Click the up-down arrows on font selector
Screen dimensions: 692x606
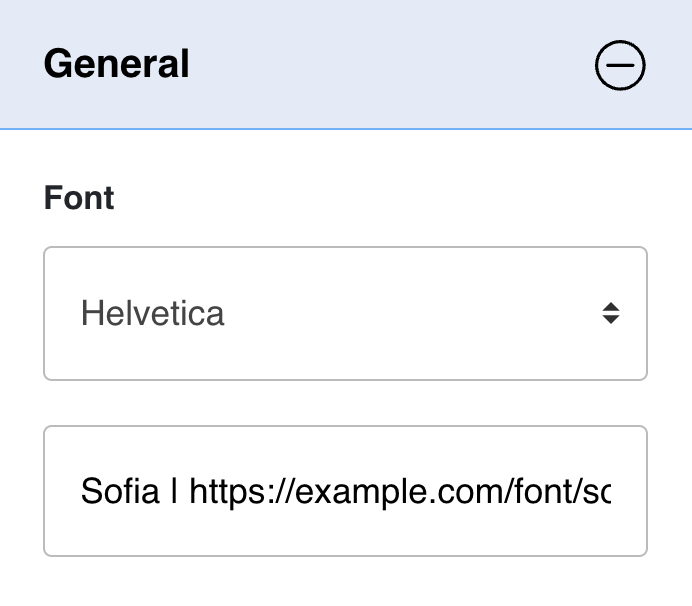[611, 313]
